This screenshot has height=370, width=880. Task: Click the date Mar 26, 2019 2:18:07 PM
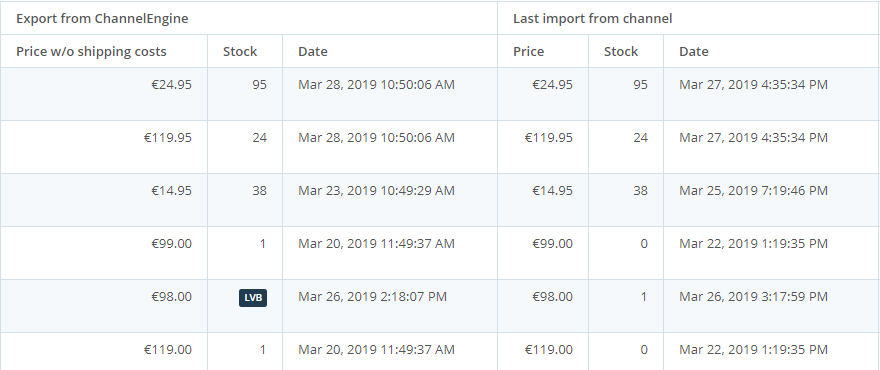372,296
